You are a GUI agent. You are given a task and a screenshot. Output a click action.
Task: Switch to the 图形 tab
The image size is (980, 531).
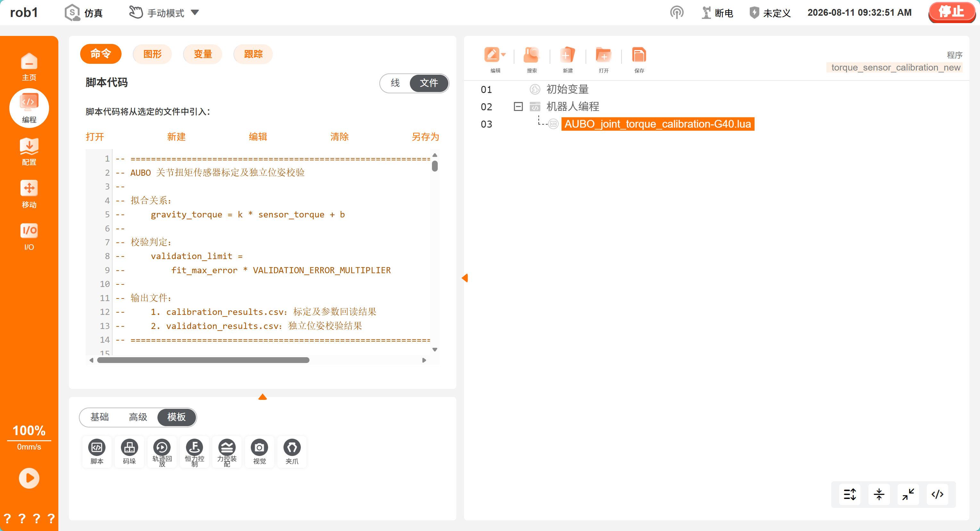[x=153, y=54]
